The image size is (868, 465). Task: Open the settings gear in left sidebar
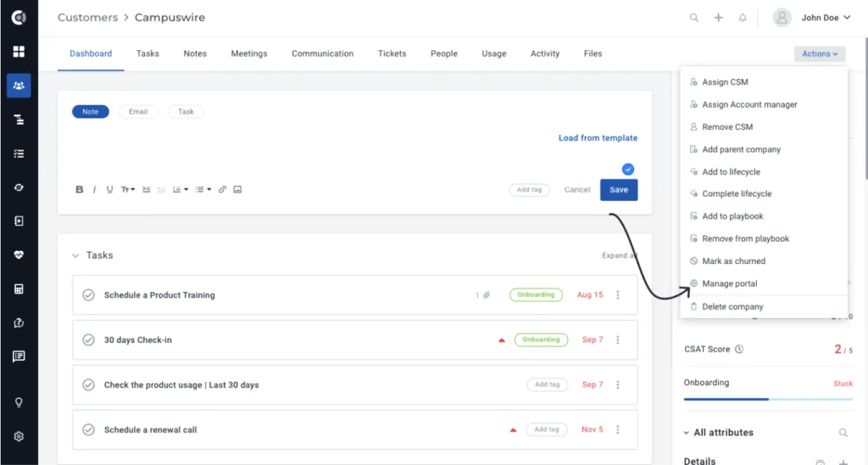tap(19, 436)
